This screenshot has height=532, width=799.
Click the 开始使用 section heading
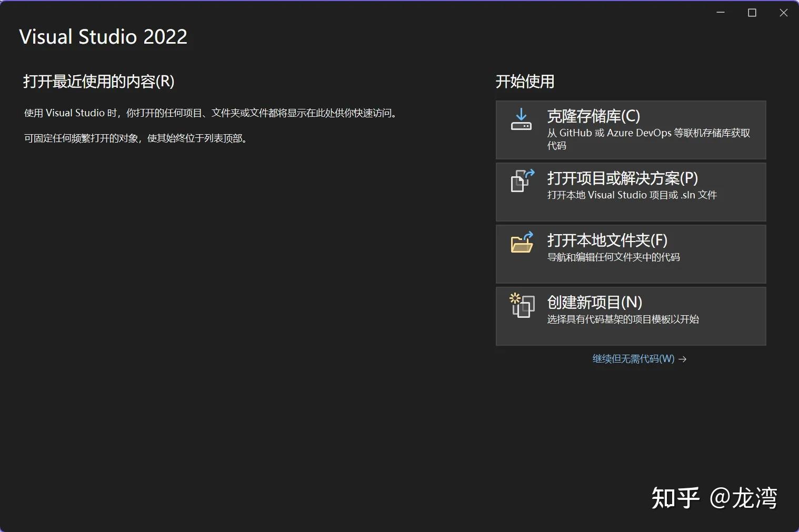[x=525, y=82]
